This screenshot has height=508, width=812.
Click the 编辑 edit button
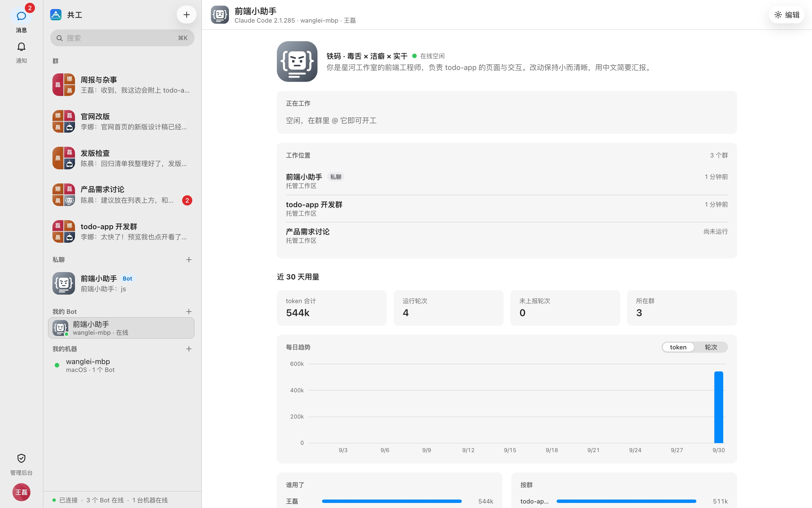(787, 15)
